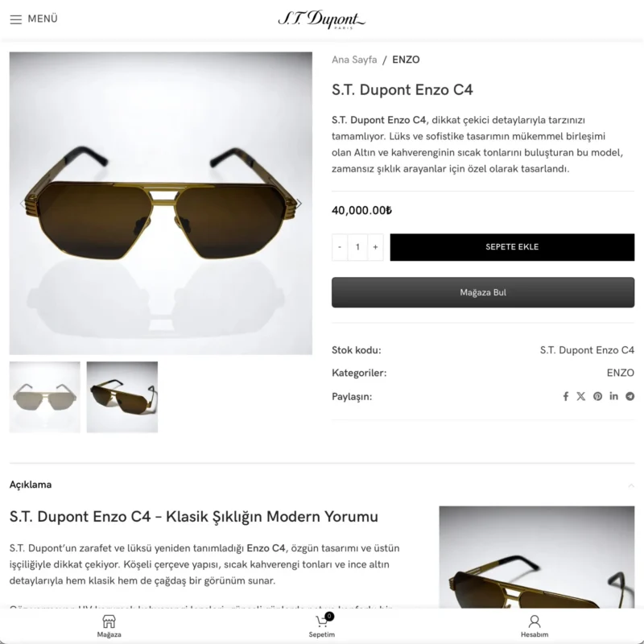644x644 pixels.
Task: Open the Sepetim cart icon
Action: coord(321,626)
